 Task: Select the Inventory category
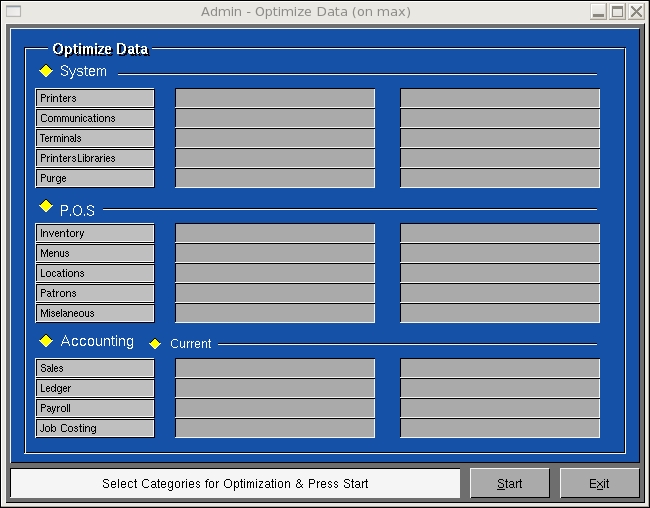95,233
